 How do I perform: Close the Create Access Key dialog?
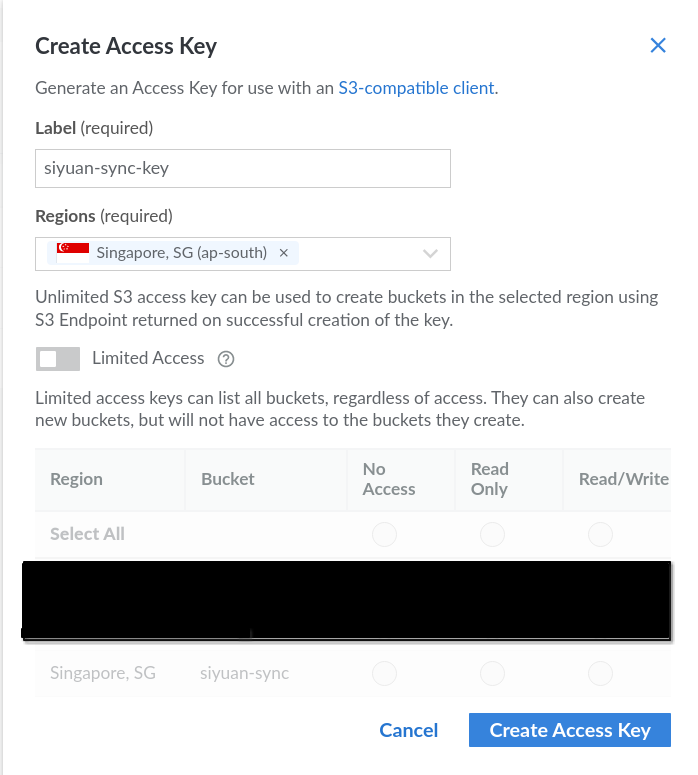(658, 45)
